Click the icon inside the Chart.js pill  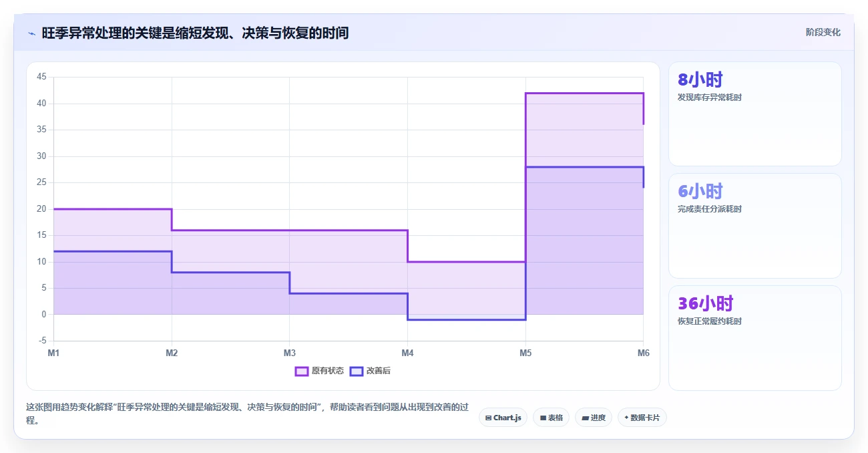pyautogui.click(x=488, y=418)
